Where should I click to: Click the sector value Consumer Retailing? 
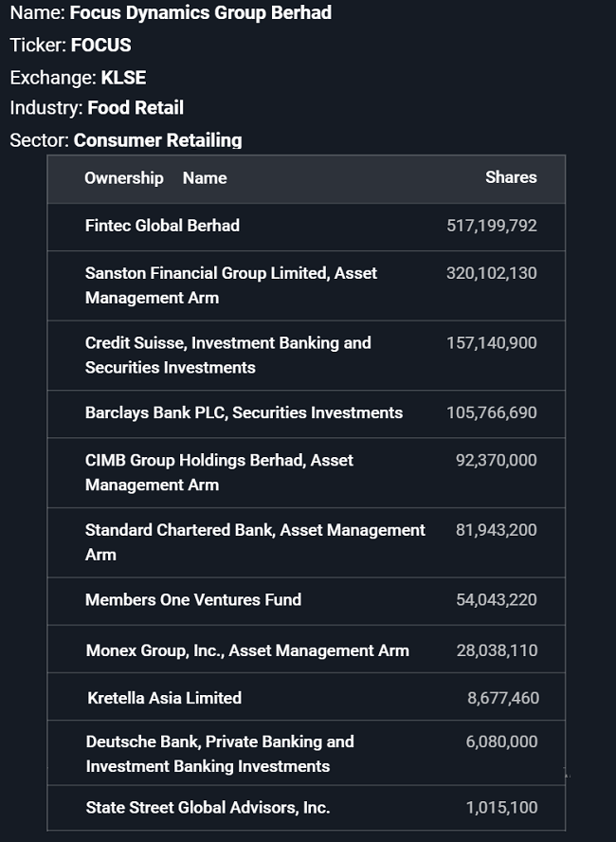point(157,140)
